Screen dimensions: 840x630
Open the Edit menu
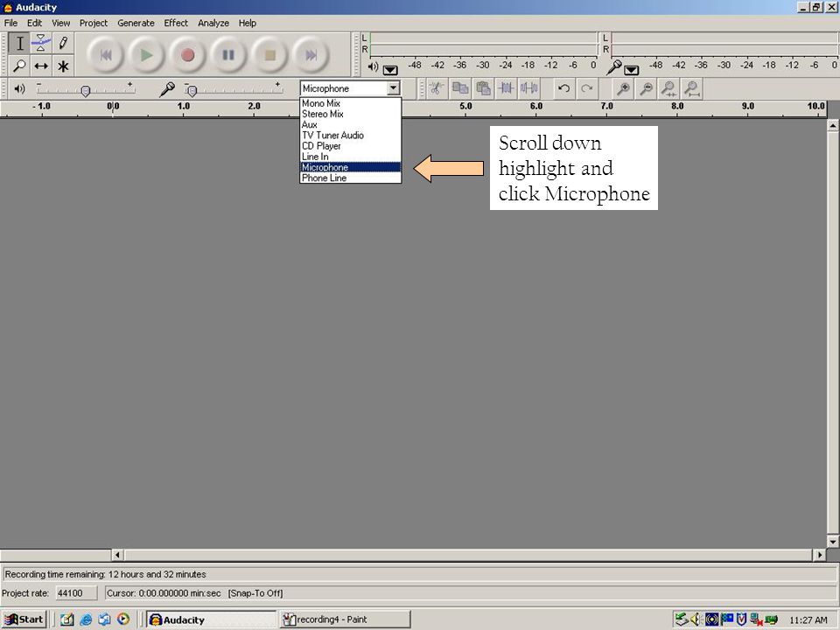[x=34, y=23]
